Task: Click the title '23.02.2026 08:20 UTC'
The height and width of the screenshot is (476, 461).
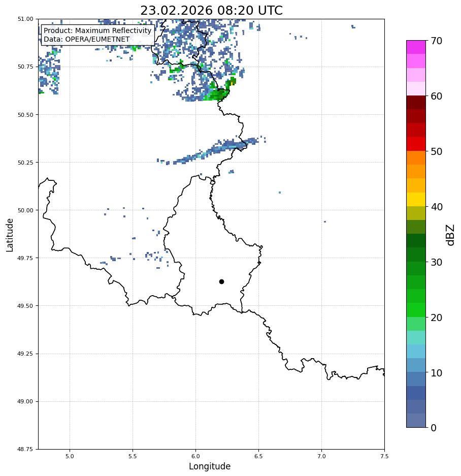Action: tap(211, 10)
